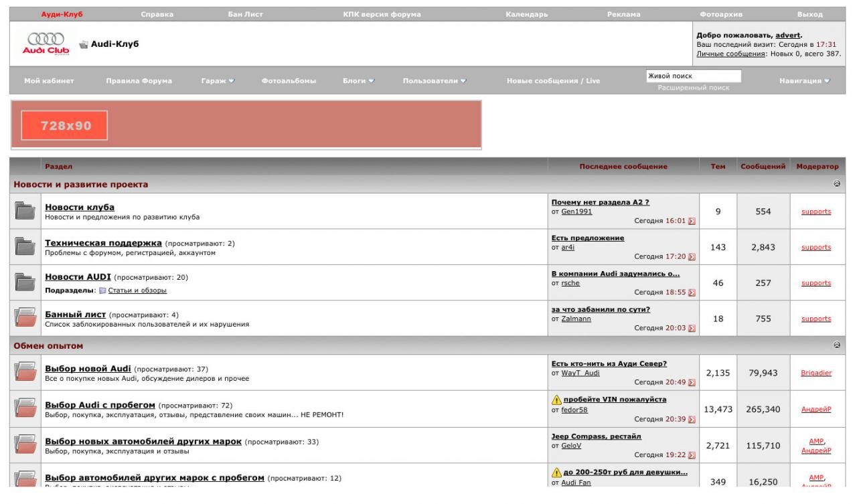Click the 728x90 banner
This screenshot has width=857, height=504.
click(246, 124)
